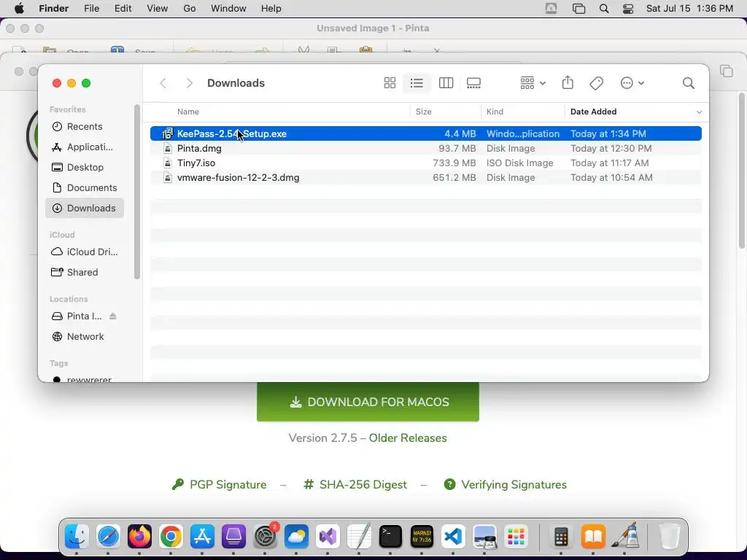The height and width of the screenshot is (560, 747).
Task: Open Launchpad from the Dock
Action: point(516,537)
